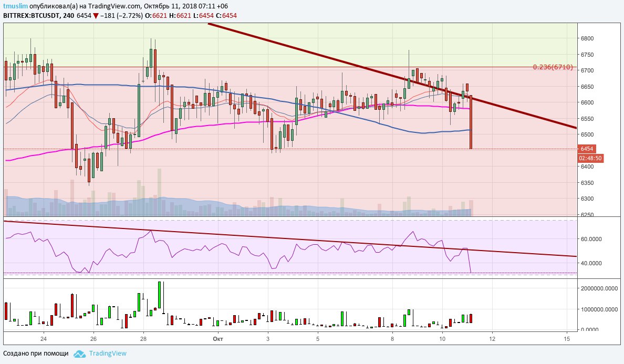624x364 pixels.
Task: Click the 6400 price axis label
Action: tap(587, 167)
